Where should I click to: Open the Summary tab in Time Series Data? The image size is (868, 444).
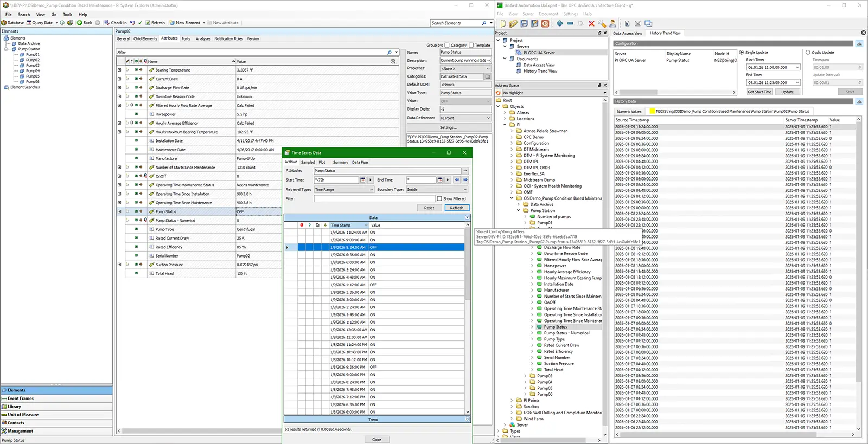pos(340,162)
